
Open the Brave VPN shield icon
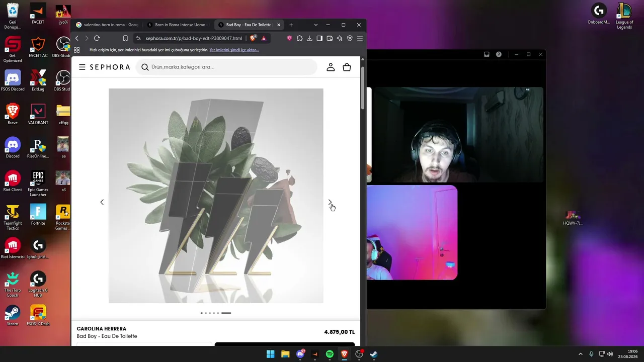click(x=350, y=38)
